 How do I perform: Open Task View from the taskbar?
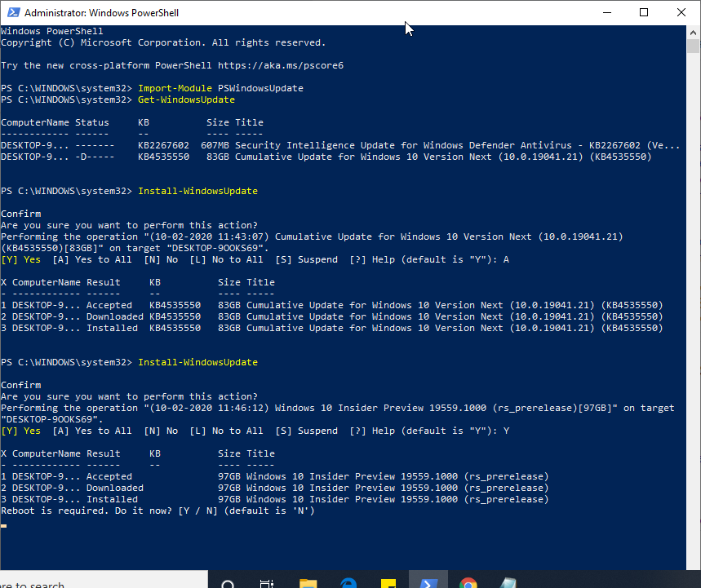pyautogui.click(x=267, y=583)
